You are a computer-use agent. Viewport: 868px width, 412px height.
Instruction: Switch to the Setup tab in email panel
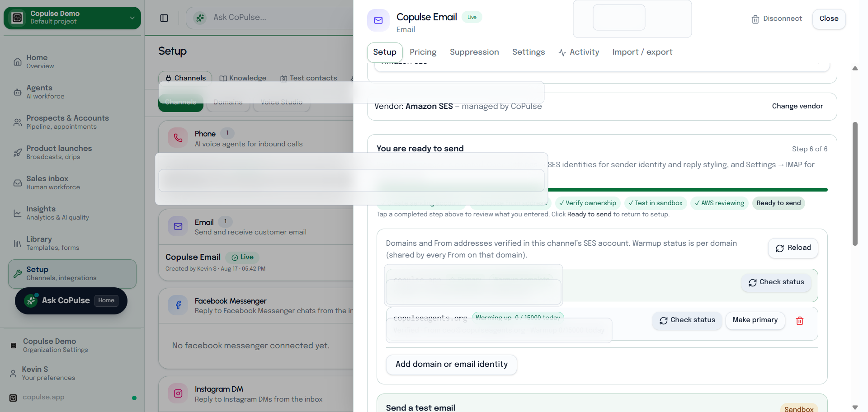(385, 52)
